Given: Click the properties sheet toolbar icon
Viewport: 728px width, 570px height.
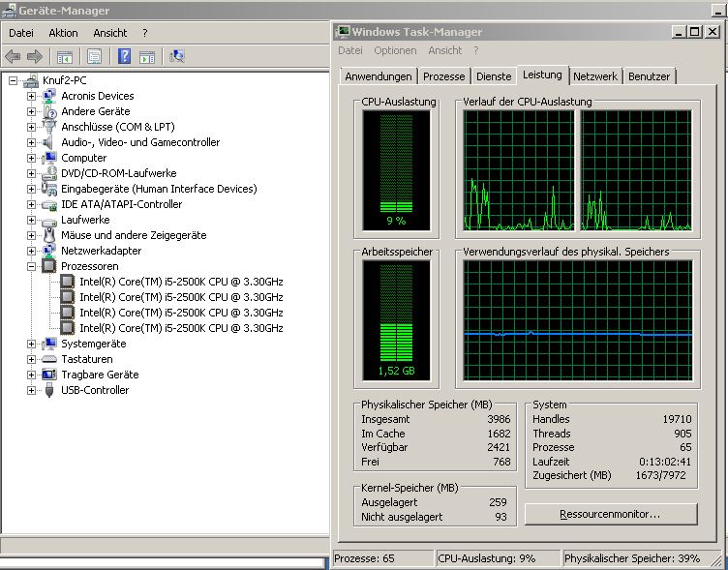Looking at the screenshot, I should pos(94,57).
